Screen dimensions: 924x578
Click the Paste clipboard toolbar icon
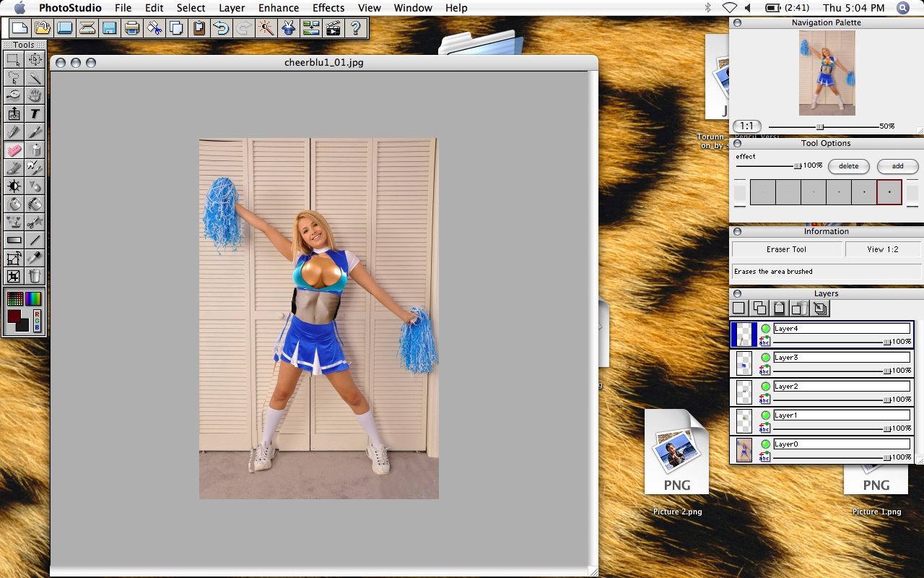[x=199, y=28]
